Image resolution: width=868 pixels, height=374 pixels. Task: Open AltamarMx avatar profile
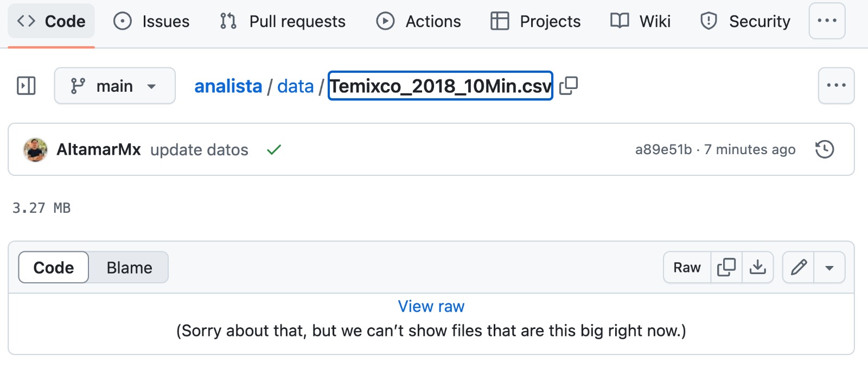pyautogui.click(x=35, y=150)
